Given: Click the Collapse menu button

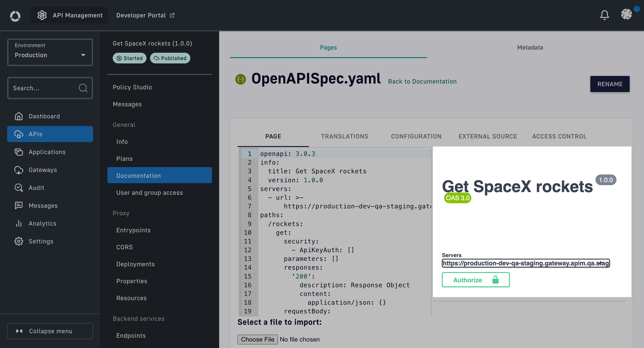Looking at the screenshot, I should tap(50, 331).
